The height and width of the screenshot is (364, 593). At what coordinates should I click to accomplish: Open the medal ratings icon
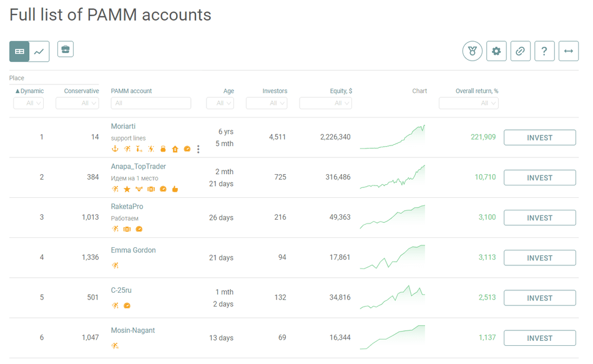pos(473,51)
